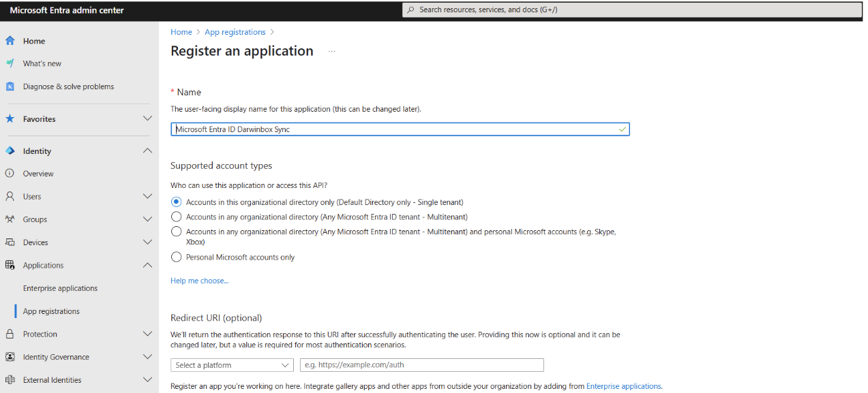868x393 pixels.
Task: Click the search resources box
Action: click(633, 10)
